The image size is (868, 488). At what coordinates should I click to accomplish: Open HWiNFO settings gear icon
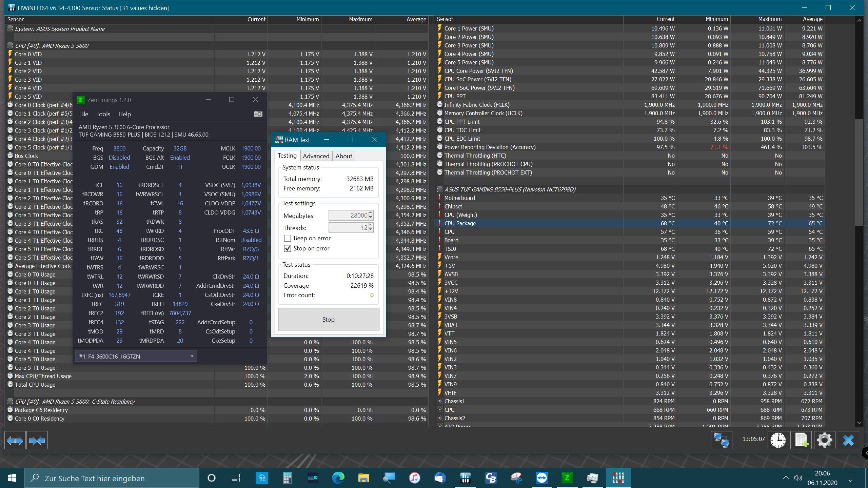point(825,440)
